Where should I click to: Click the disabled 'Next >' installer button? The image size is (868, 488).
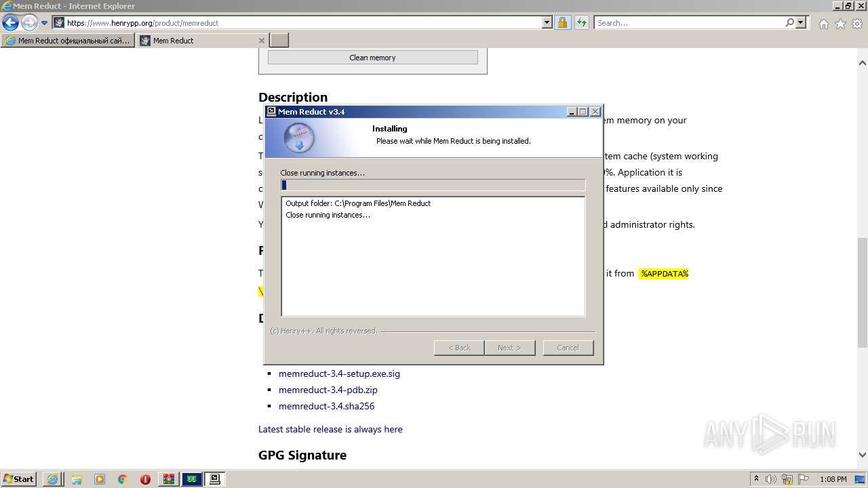[x=509, y=348]
